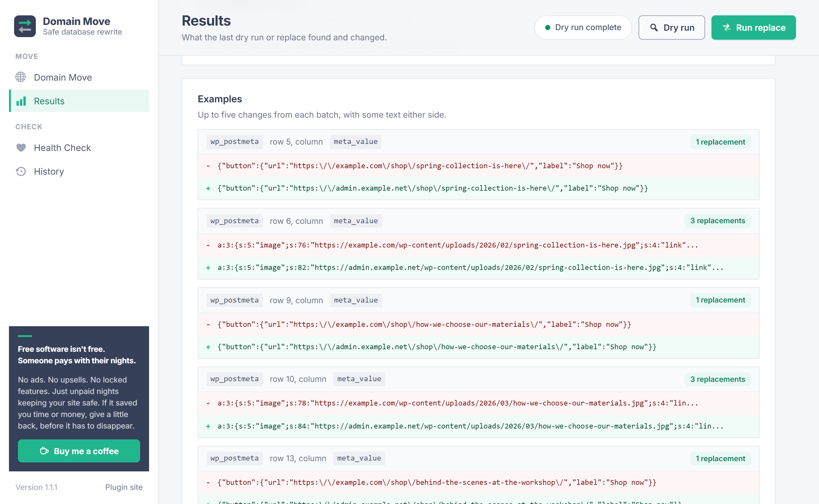Click meta_value tag in row 6 entry

(x=356, y=221)
